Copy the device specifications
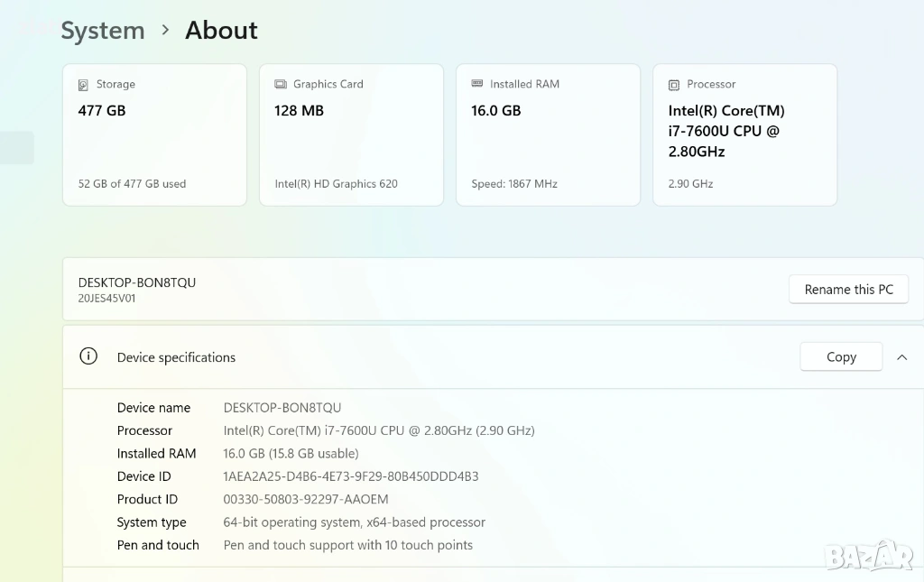This screenshot has width=924, height=582. (840, 356)
